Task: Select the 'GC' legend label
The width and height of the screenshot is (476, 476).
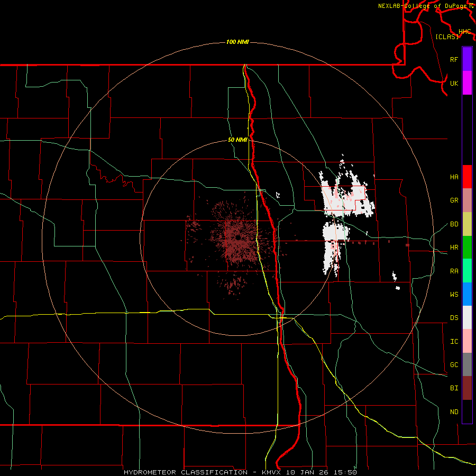Action: pyautogui.click(x=454, y=364)
